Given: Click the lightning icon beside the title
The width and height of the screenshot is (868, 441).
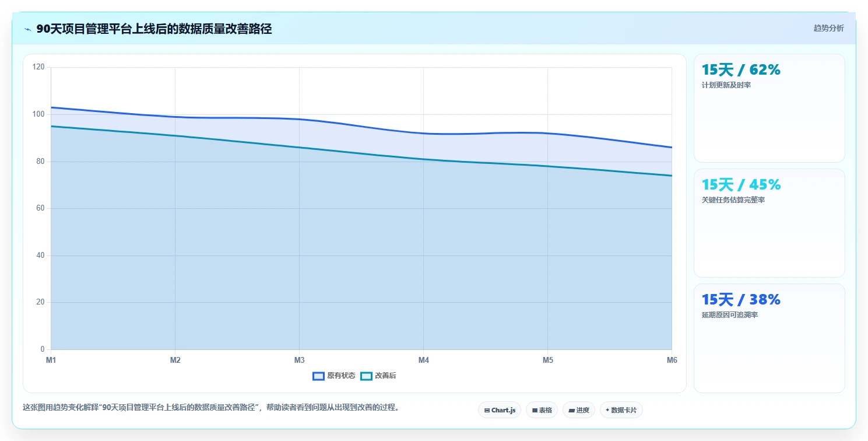Looking at the screenshot, I should [x=27, y=29].
